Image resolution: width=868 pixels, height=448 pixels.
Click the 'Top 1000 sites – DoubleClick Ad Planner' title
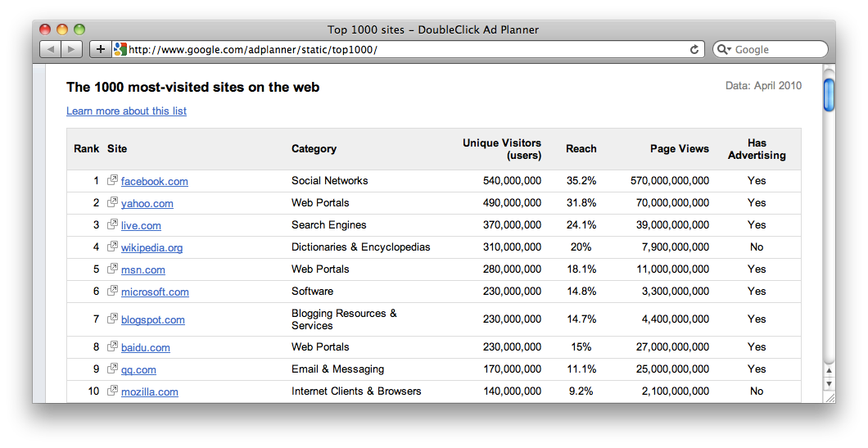click(433, 30)
